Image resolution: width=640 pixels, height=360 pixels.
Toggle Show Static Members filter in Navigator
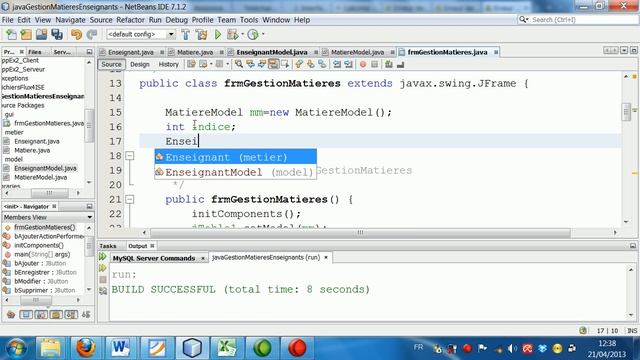41,314
